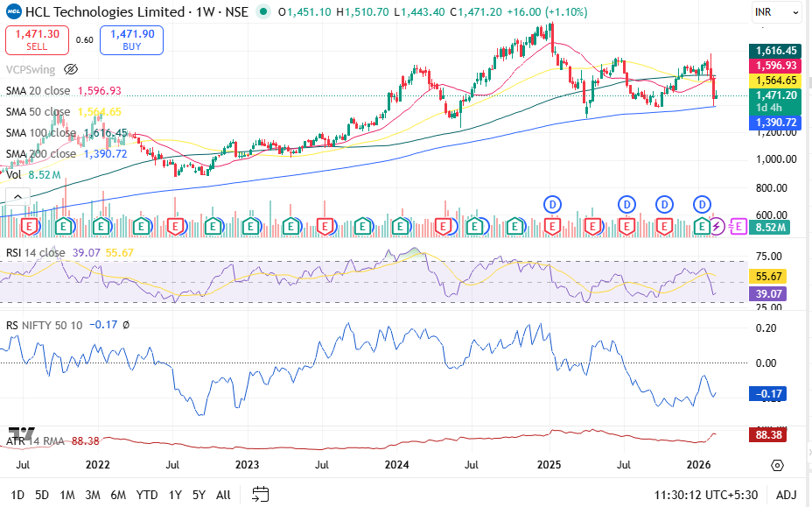Screen dimensions: 812x507
Task: Select the 1M time range
Action: tap(66, 495)
